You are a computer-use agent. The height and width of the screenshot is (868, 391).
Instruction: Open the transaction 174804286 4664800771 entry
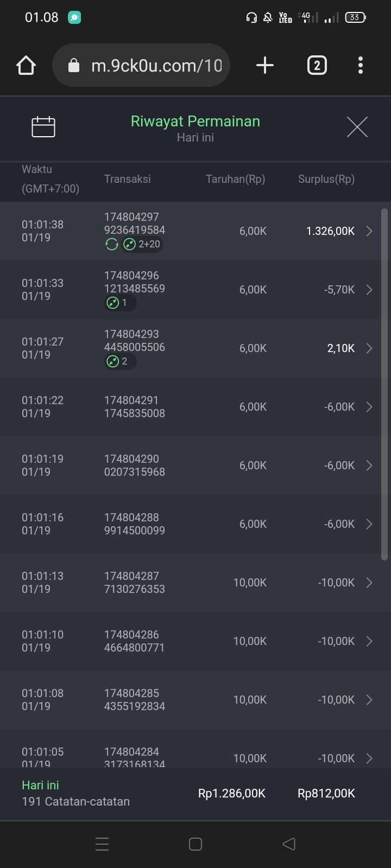(134, 641)
